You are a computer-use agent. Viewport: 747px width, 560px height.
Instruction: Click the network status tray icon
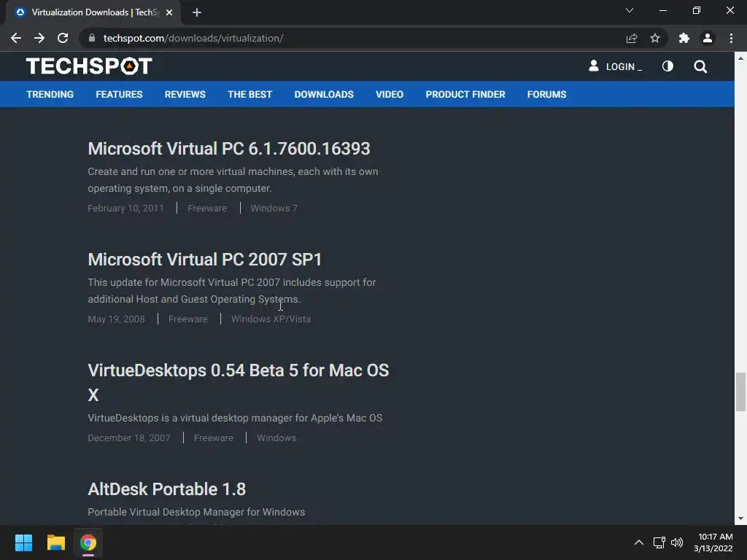point(659,542)
